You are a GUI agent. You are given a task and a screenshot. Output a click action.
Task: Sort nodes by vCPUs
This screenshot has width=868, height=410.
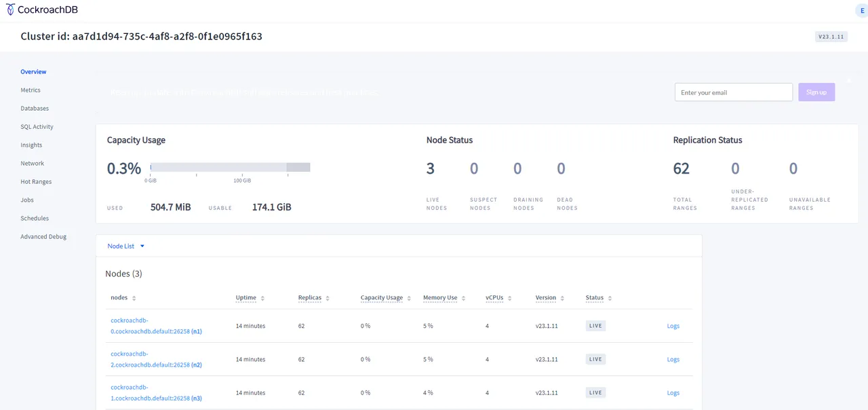click(x=498, y=298)
